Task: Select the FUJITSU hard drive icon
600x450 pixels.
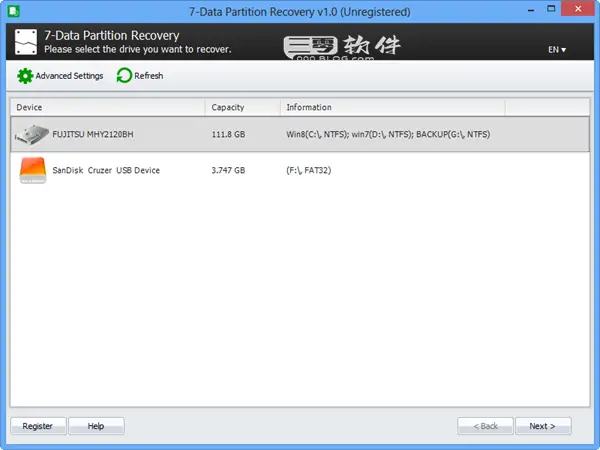Action: pos(32,135)
